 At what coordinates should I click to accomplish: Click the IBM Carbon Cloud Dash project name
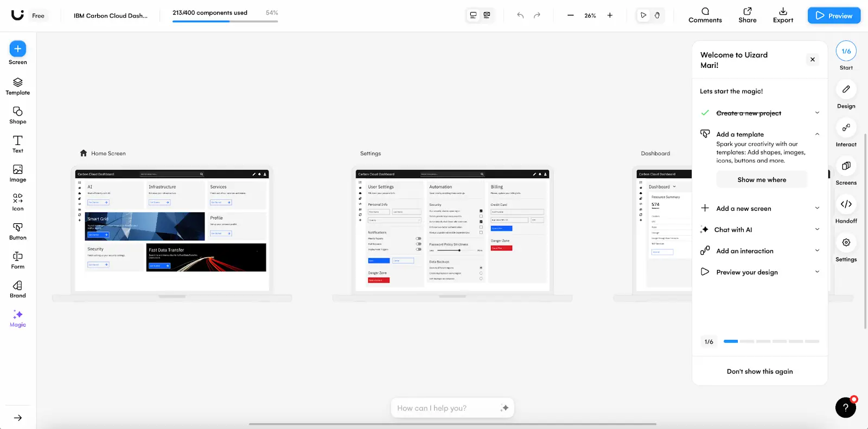(x=111, y=16)
